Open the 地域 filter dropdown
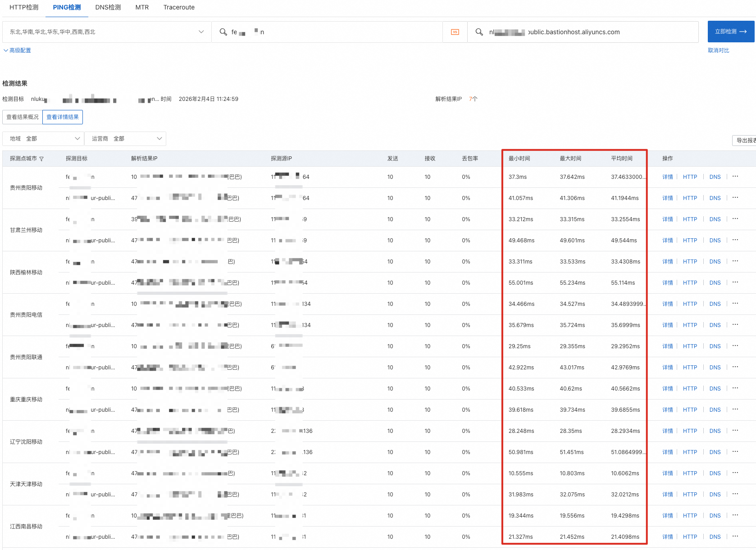 click(x=43, y=139)
